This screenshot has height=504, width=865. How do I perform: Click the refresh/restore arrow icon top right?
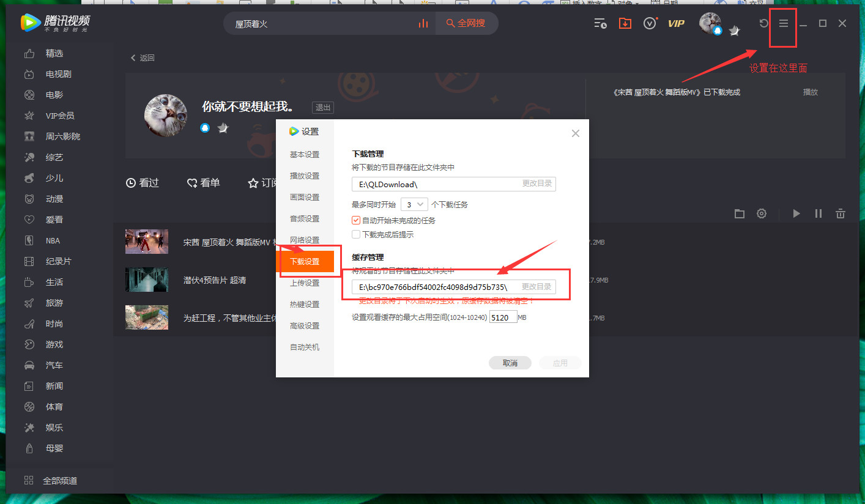[763, 23]
